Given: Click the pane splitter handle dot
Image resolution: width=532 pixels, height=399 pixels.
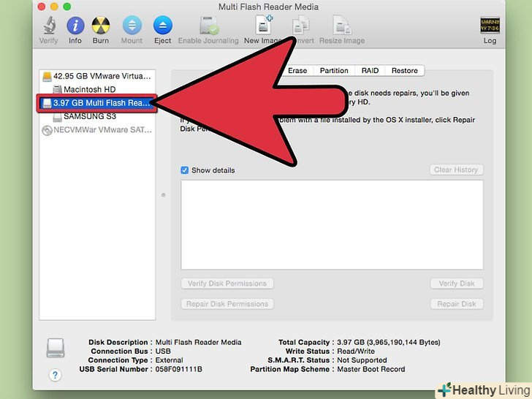Looking at the screenshot, I should click(x=164, y=195).
